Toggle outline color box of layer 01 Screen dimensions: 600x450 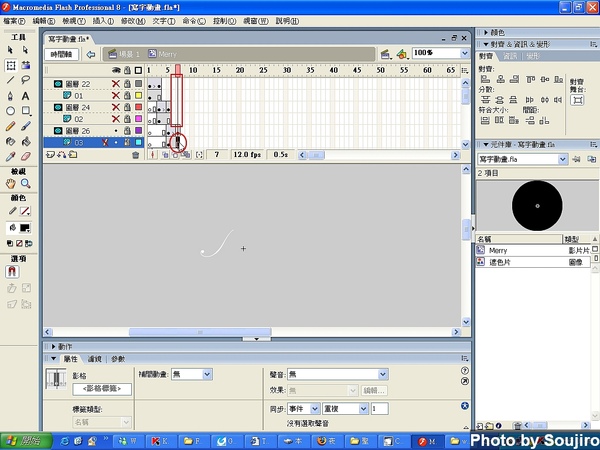[x=138, y=96]
